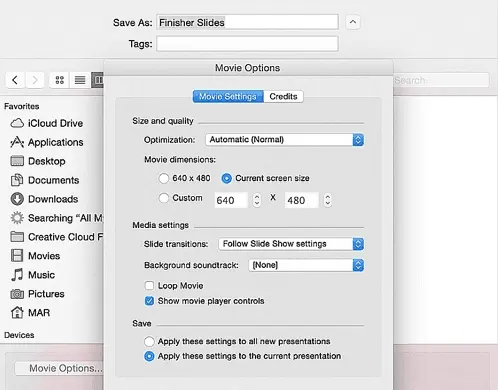Click the Favorites sidebar heading

[x=22, y=106]
